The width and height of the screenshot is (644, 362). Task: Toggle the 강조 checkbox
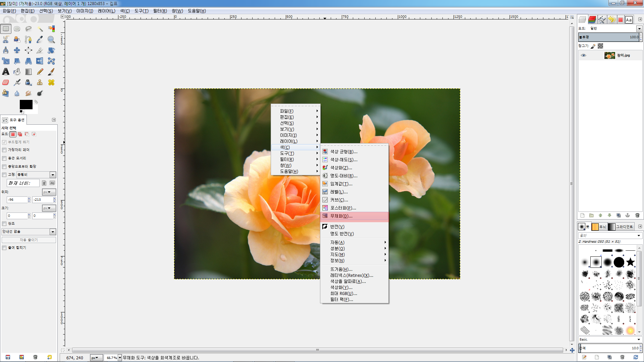[x=4, y=224]
